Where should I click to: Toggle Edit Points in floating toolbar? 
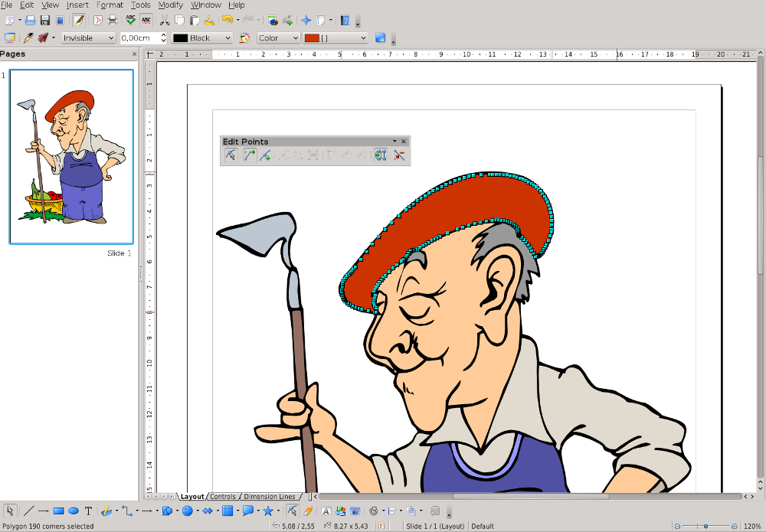[231, 155]
